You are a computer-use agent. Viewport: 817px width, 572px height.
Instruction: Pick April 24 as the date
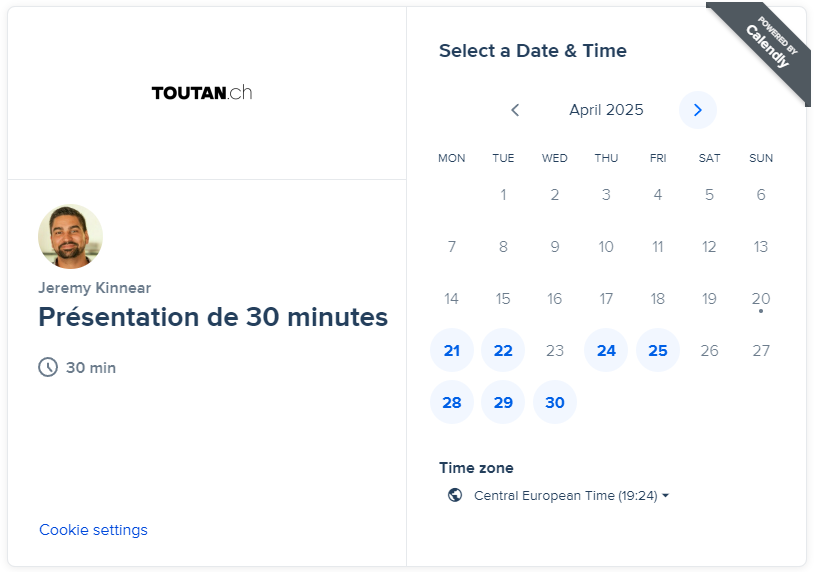(x=606, y=350)
